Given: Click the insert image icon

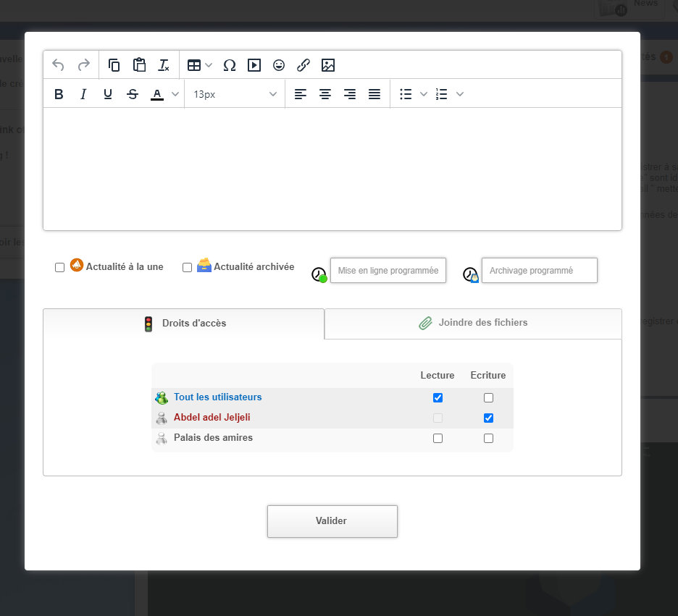Looking at the screenshot, I should pos(328,65).
